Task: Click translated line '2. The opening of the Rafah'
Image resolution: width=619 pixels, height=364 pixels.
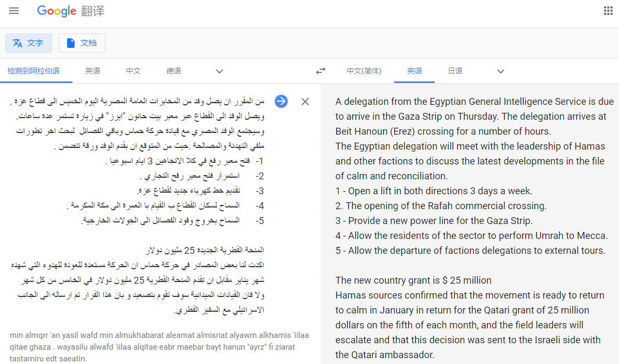Action: (441, 206)
